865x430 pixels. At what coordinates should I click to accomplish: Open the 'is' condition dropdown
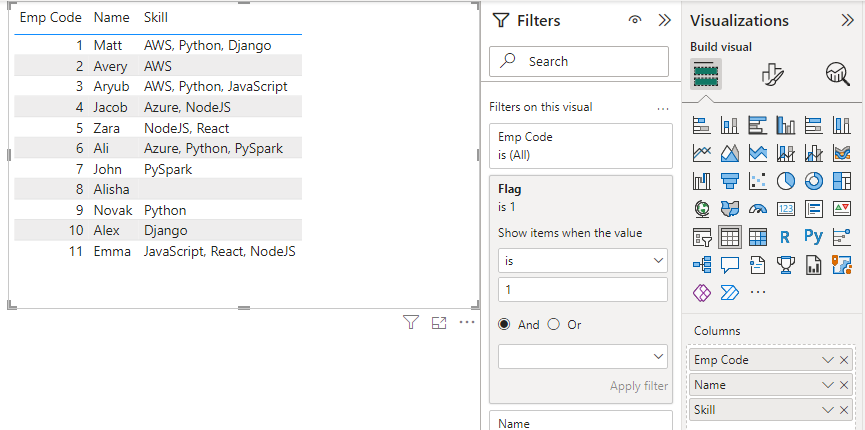click(x=583, y=261)
